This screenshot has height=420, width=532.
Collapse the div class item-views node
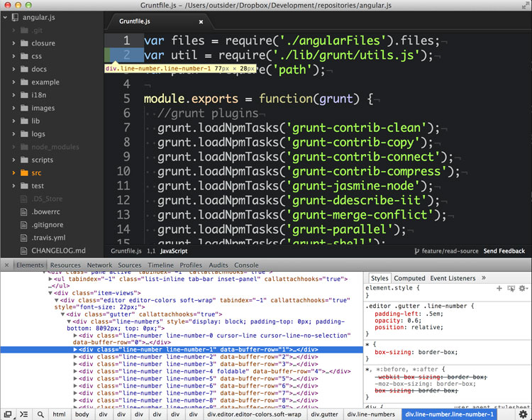[x=50, y=293]
